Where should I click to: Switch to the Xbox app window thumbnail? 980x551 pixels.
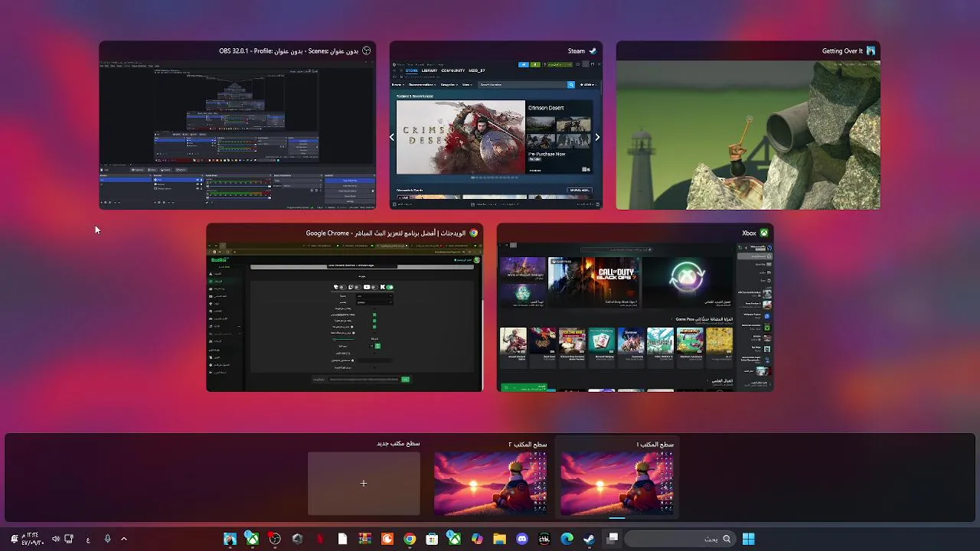click(x=635, y=308)
